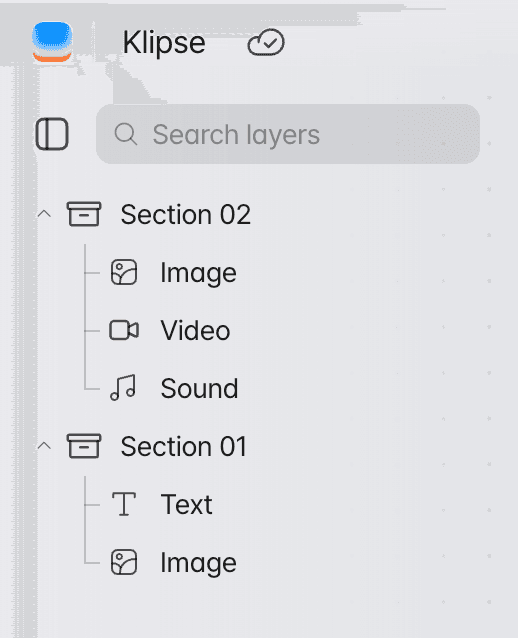Select the Section 02 layer name

186,214
